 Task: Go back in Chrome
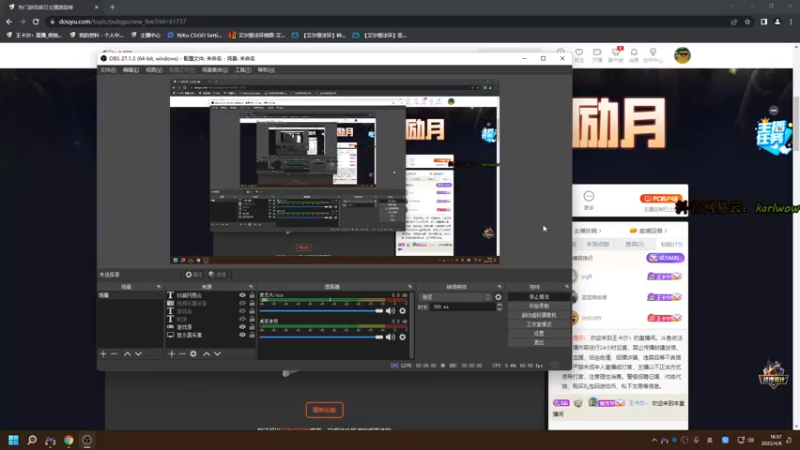click(x=9, y=21)
